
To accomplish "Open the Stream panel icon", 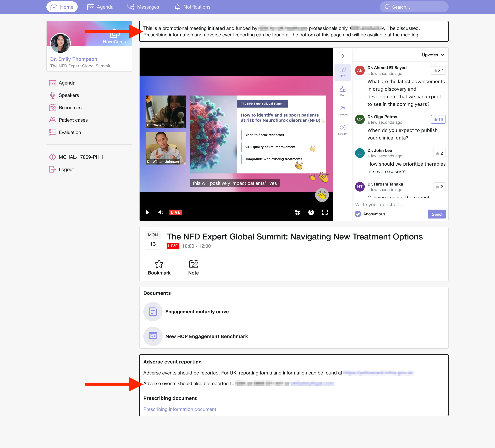I will 343,130.
